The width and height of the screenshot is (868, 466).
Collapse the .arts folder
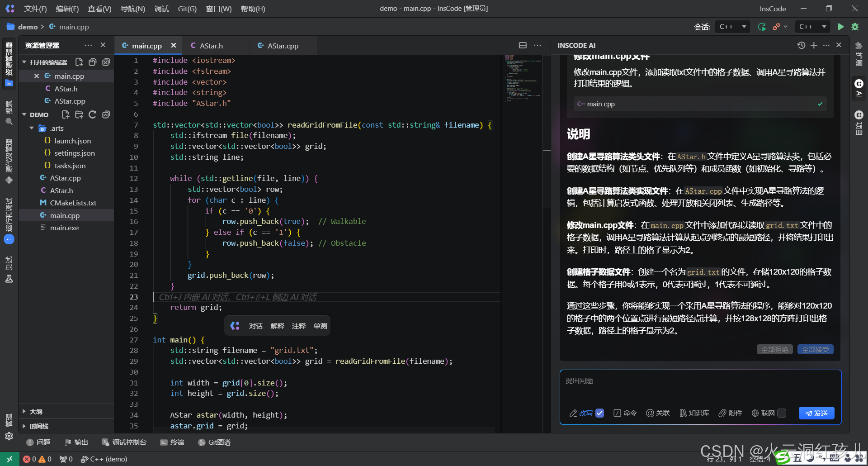[32, 128]
